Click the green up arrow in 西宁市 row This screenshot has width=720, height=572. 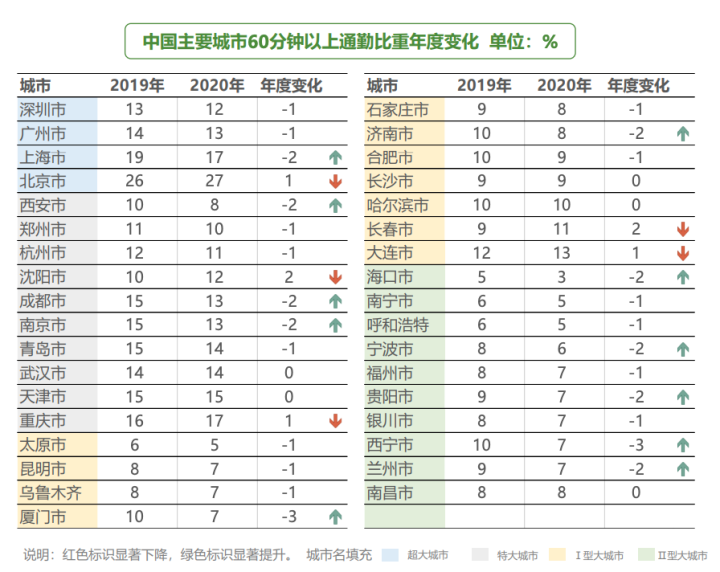(x=683, y=445)
